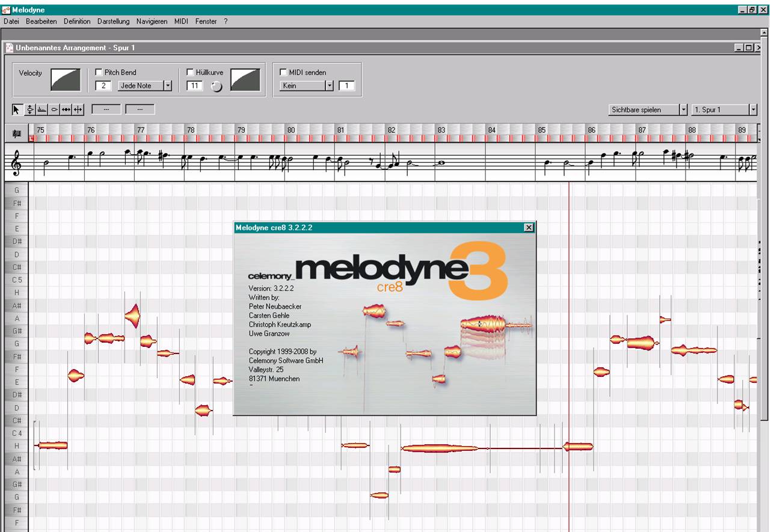The width and height of the screenshot is (777, 532).
Task: Click the MIDI channel field 1
Action: pyautogui.click(x=346, y=86)
